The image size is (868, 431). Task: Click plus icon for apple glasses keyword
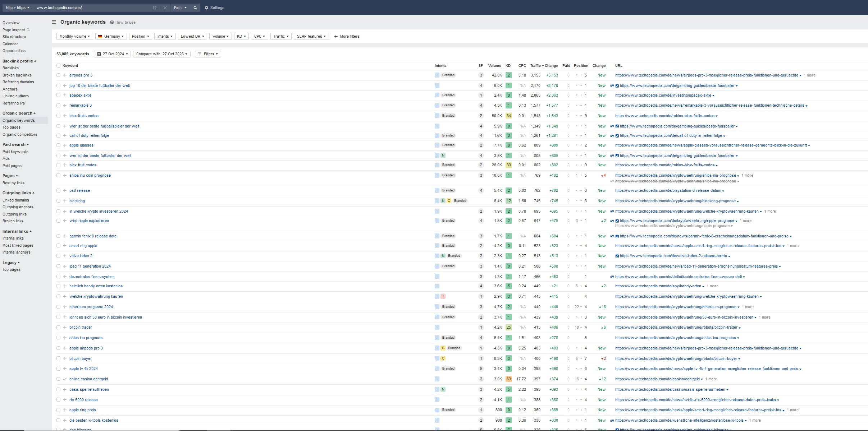click(65, 145)
